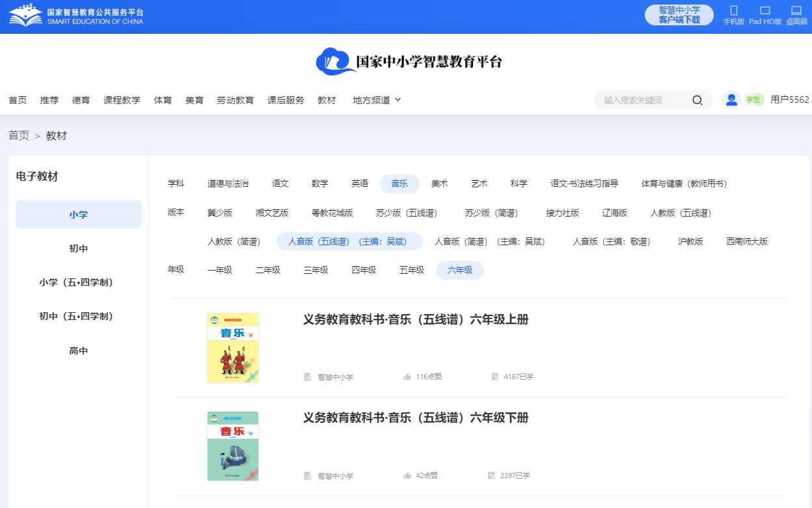The width and height of the screenshot is (812, 508).
Task: Choose subject 美术
Action: 440,184
